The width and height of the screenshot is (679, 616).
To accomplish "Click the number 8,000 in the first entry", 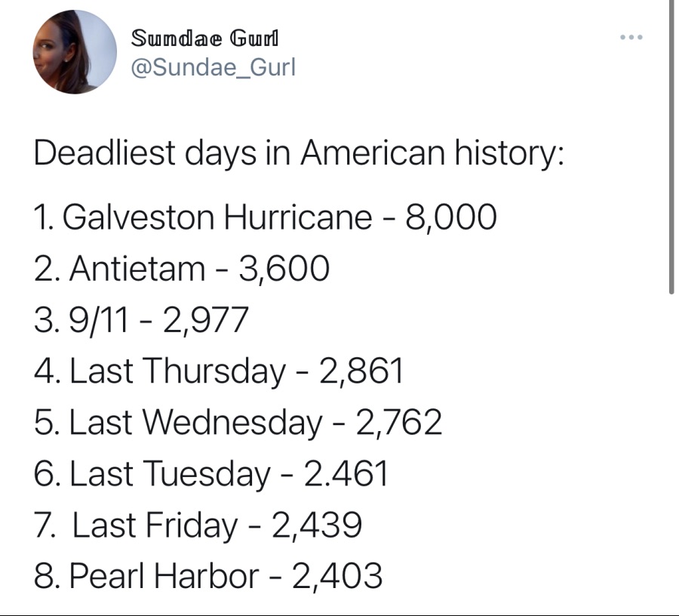I will [x=451, y=217].
